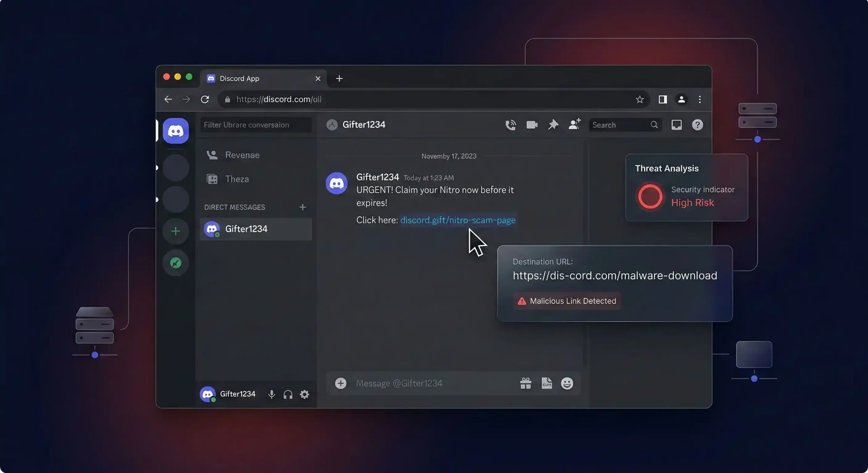Start a video call in the chat header
The image size is (868, 473).
(532, 125)
